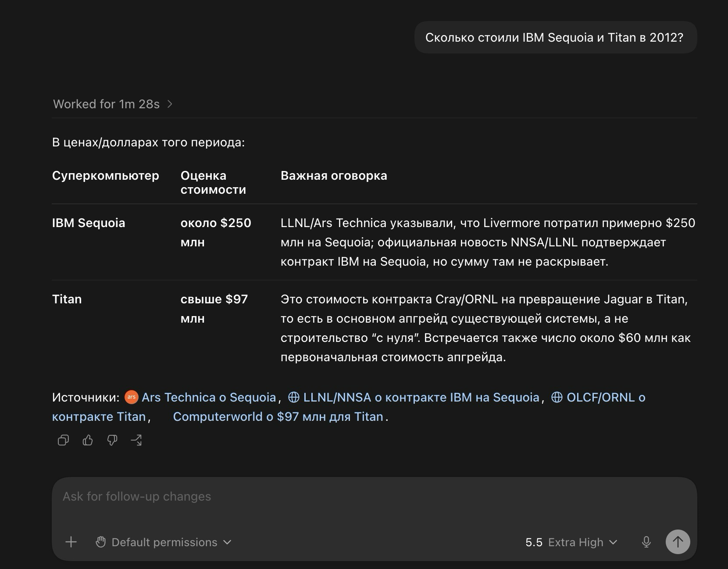
Task: Open 'LLNL/NNSA о контракте IBM на Sequoia' link
Action: click(x=421, y=397)
